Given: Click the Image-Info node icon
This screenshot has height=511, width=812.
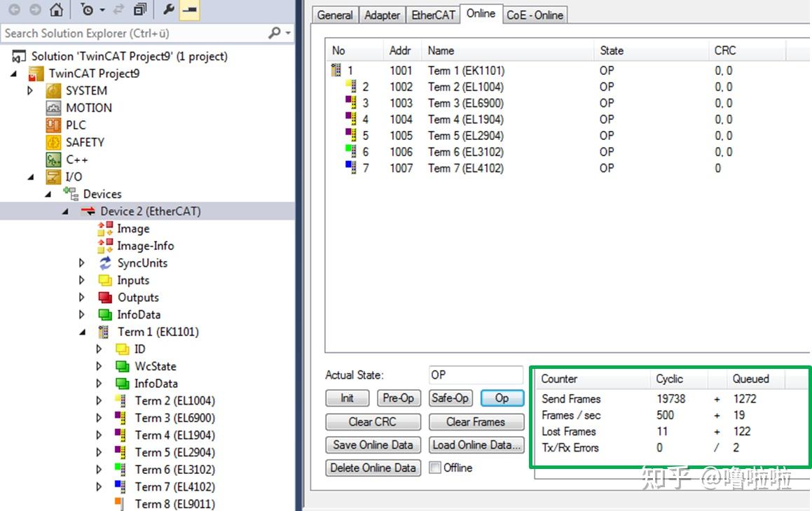Looking at the screenshot, I should [x=105, y=246].
